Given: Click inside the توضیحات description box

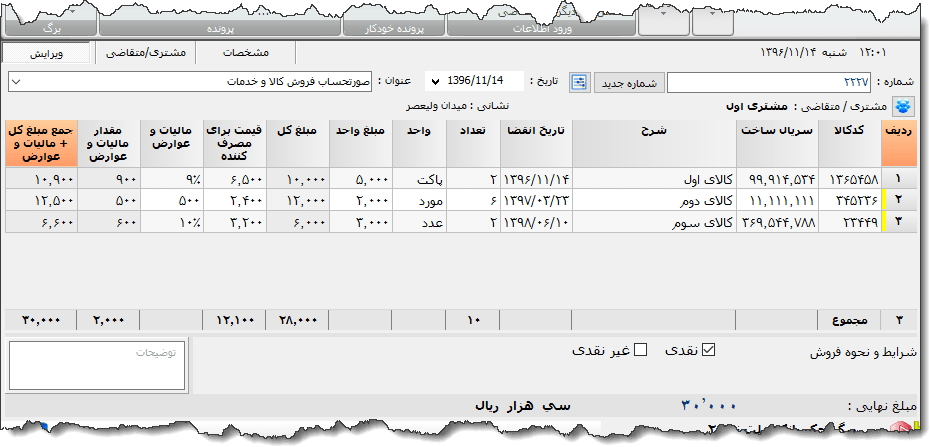Looking at the screenshot, I should [x=97, y=366].
